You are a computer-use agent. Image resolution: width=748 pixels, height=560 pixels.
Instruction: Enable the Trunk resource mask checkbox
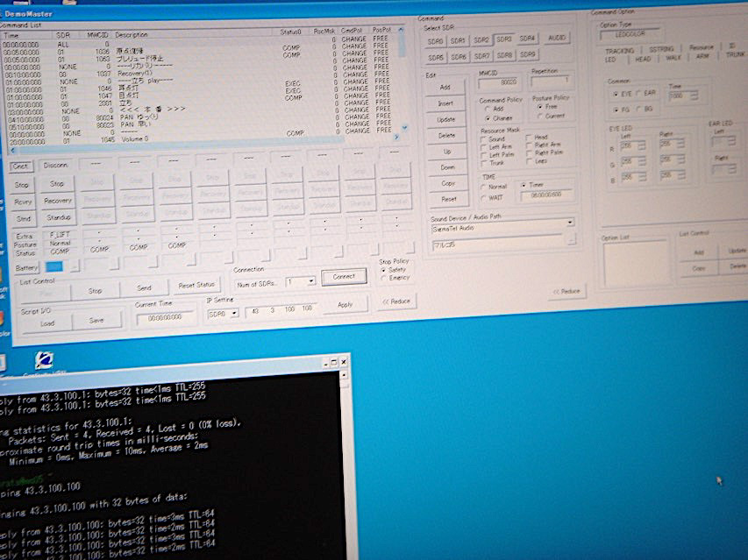click(494, 163)
